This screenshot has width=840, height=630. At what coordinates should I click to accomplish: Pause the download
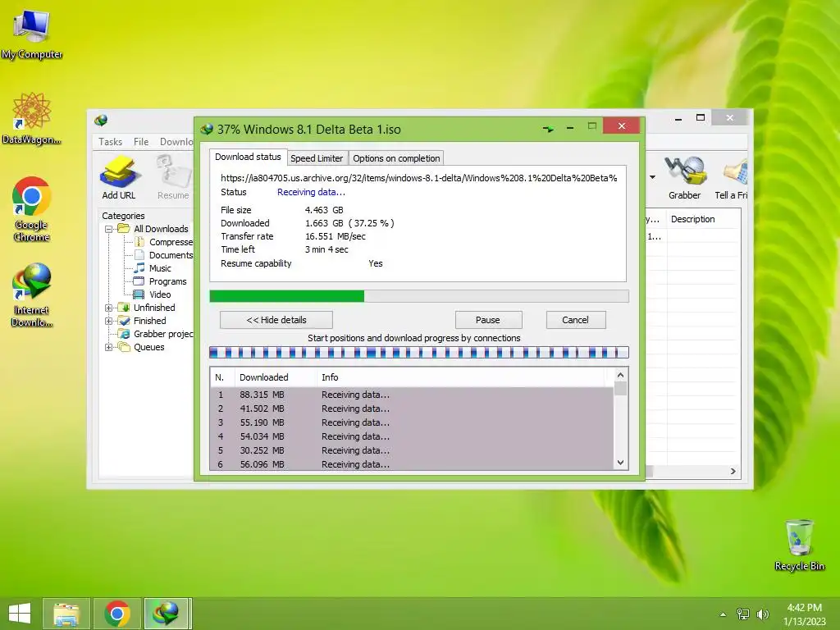tap(488, 320)
